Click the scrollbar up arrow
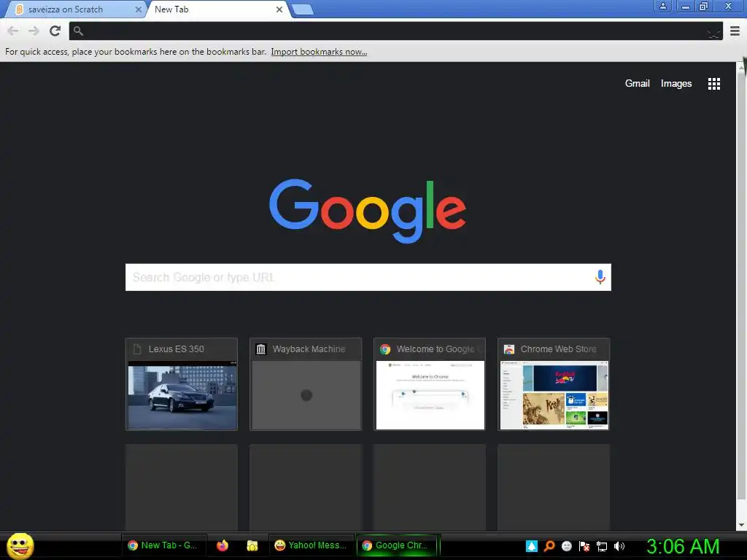 pos(741,68)
